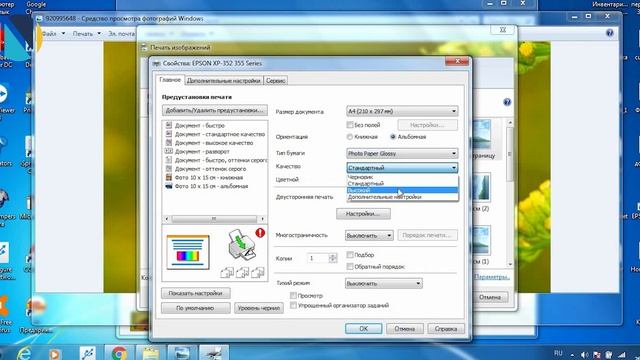This screenshot has height=360, width=640.
Task: Select the 'Книжная' orientation radio button
Action: coord(349,137)
